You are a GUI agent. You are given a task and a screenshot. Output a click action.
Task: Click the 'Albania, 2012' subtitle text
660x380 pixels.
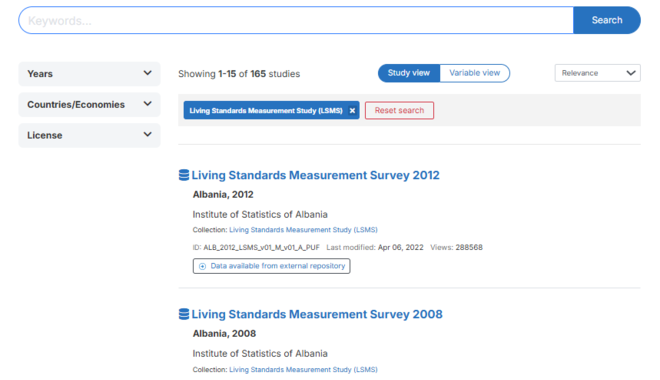coord(223,194)
